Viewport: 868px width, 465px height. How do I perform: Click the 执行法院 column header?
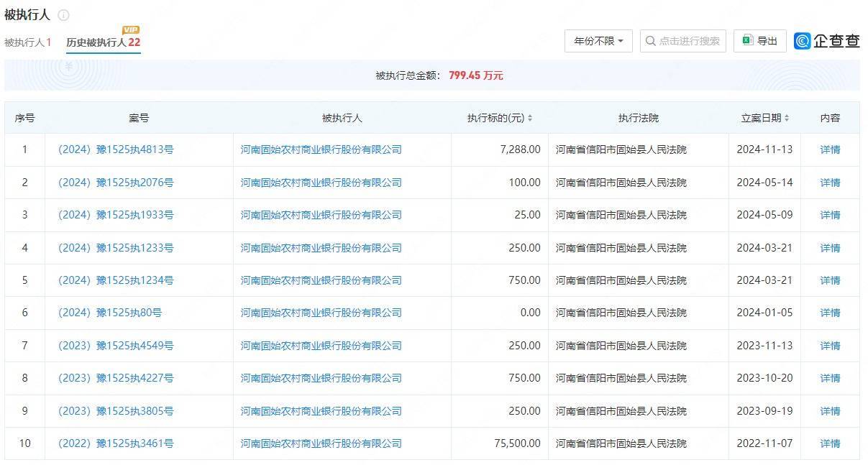pyautogui.click(x=639, y=118)
